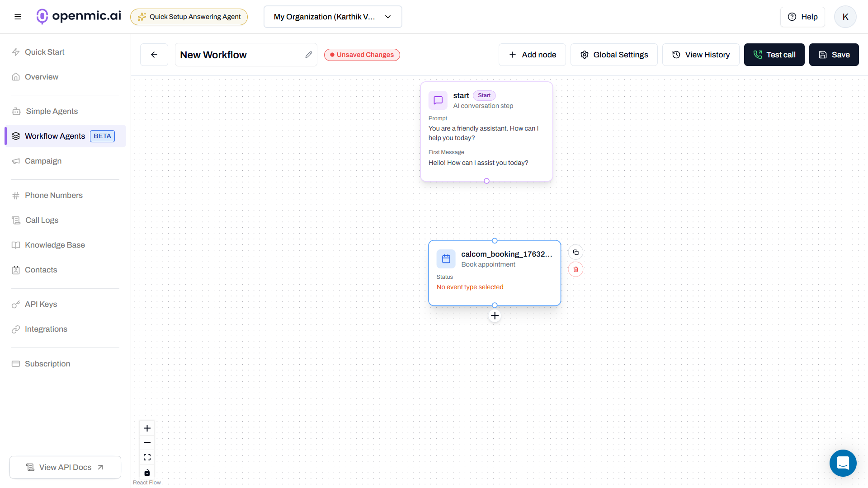Duplicate the calcom_booking node using copy icon
The height and width of the screenshot is (488, 868).
click(575, 252)
